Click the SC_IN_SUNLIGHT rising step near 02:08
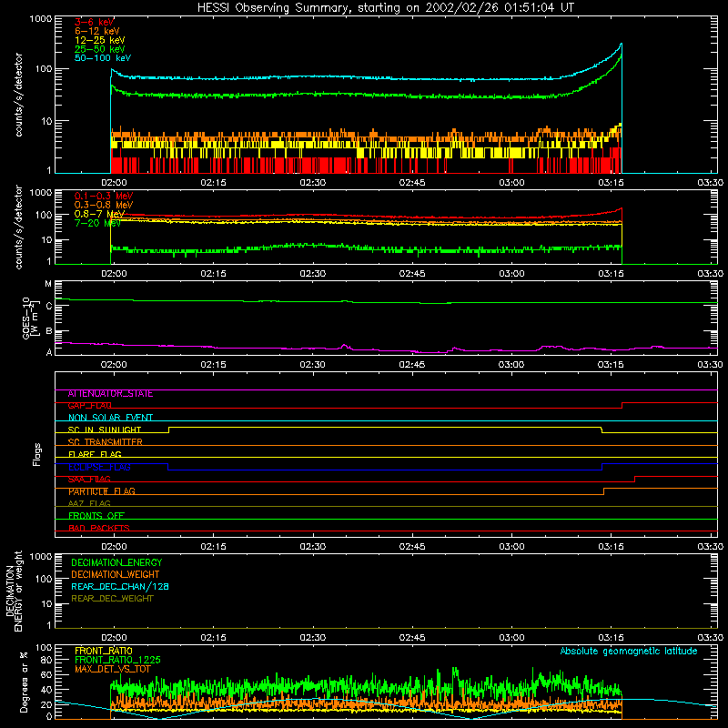The width and height of the screenshot is (728, 728). (168, 430)
